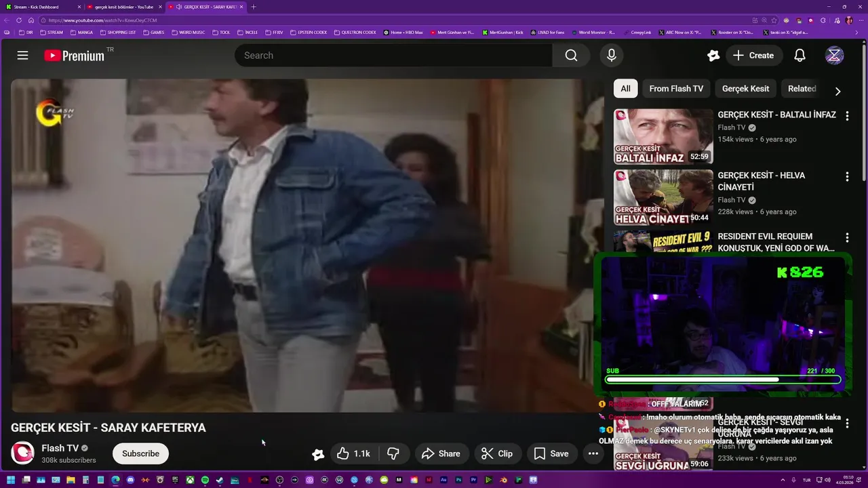Viewport: 868px width, 488px height.
Task: Open Xbox app from the taskbar
Action: [x=191, y=481]
